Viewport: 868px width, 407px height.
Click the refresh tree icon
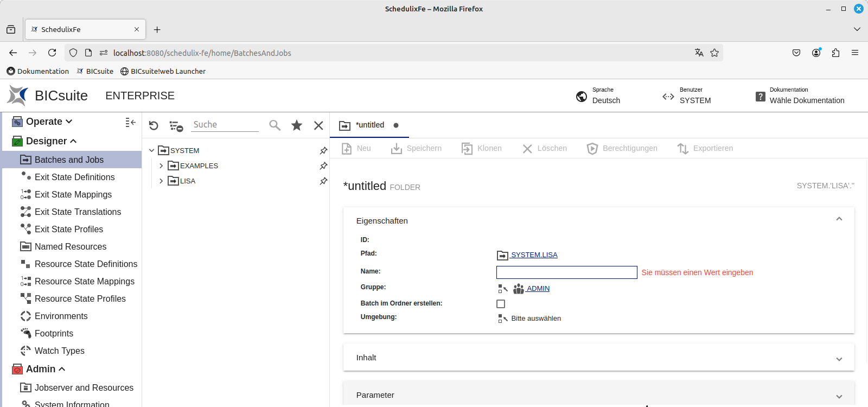[154, 125]
